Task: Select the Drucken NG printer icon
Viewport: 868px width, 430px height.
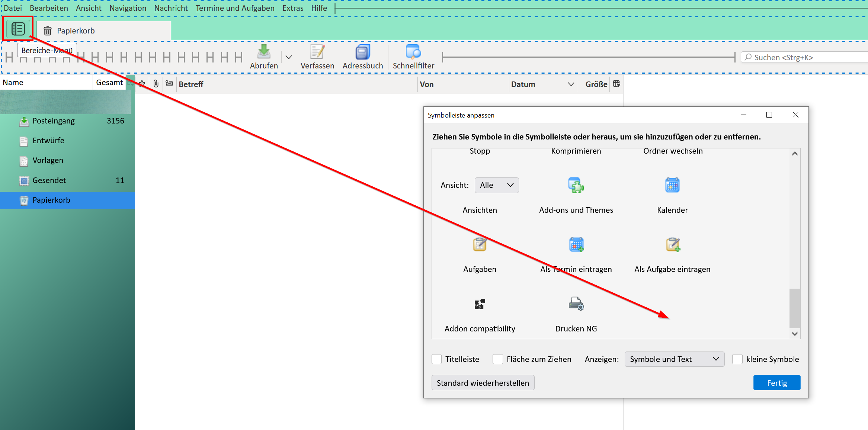Action: (576, 304)
